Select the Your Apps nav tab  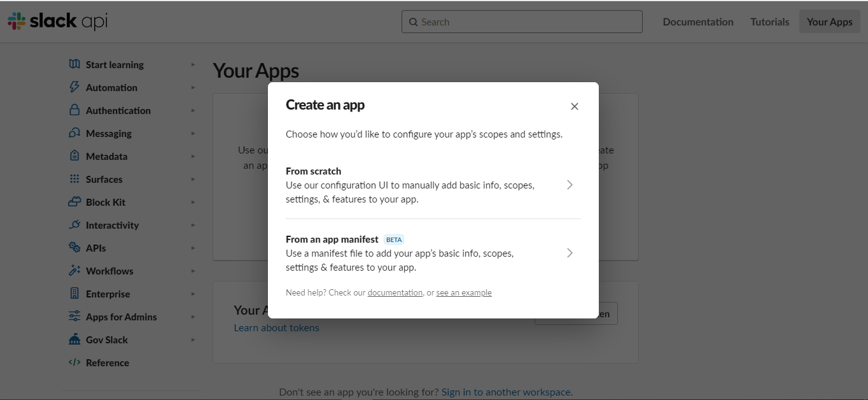click(x=829, y=22)
